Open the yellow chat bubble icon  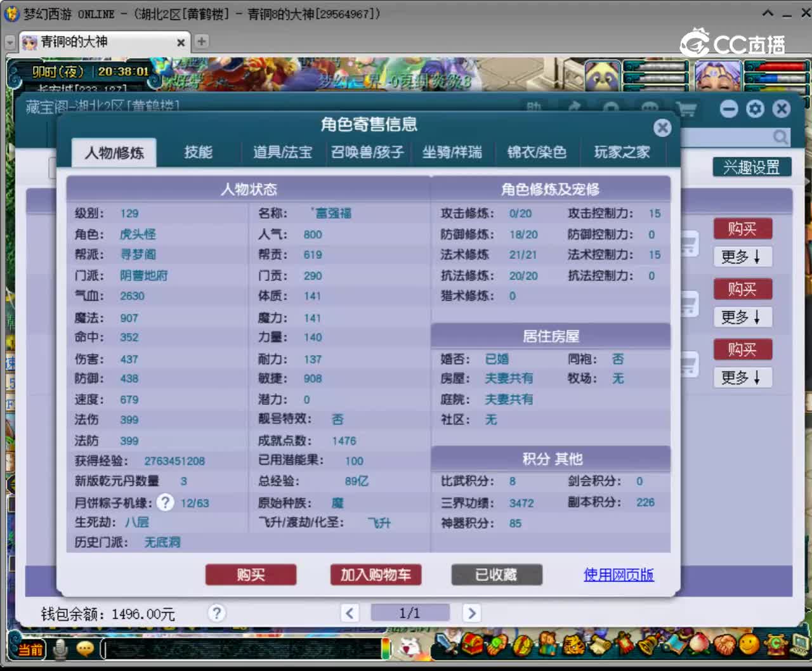click(85, 649)
